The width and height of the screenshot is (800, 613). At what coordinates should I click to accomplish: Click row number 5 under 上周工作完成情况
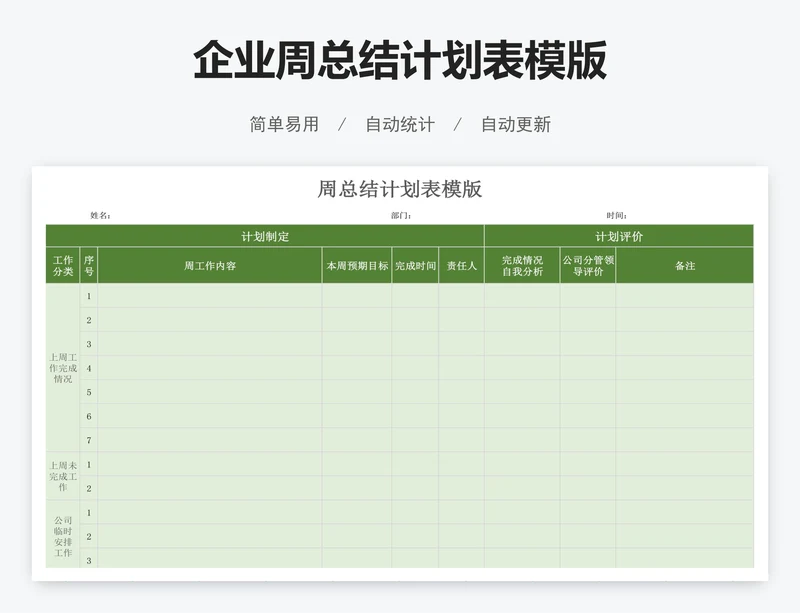89,392
